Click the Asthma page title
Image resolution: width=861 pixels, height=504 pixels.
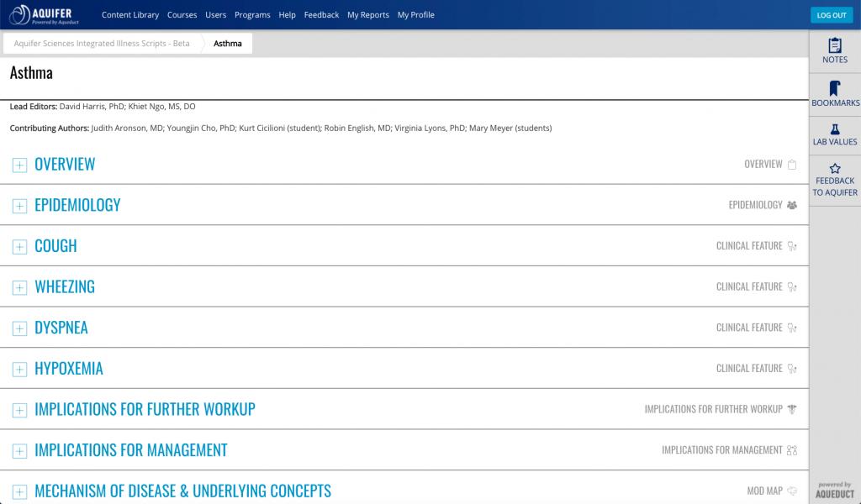pos(31,73)
